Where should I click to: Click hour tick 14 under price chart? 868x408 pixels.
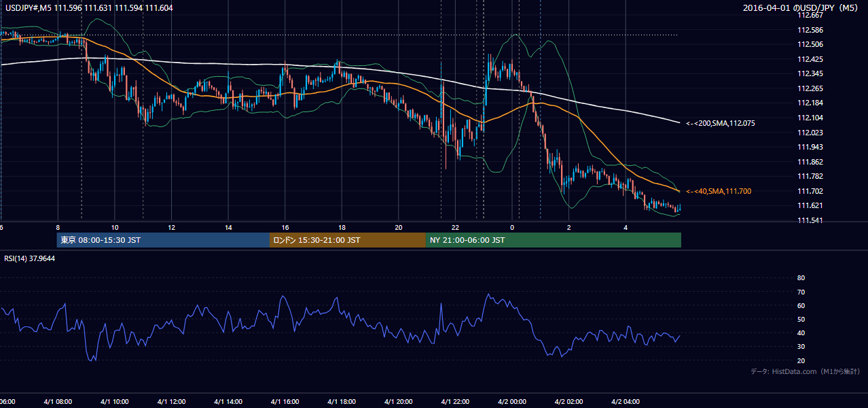[x=228, y=228]
